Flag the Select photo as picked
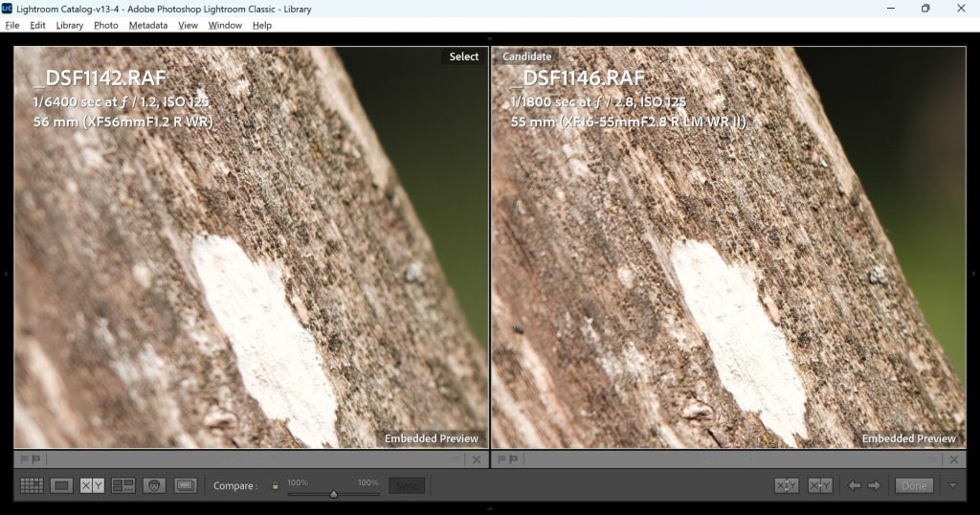Viewport: 980px width, 515px height. point(24,459)
